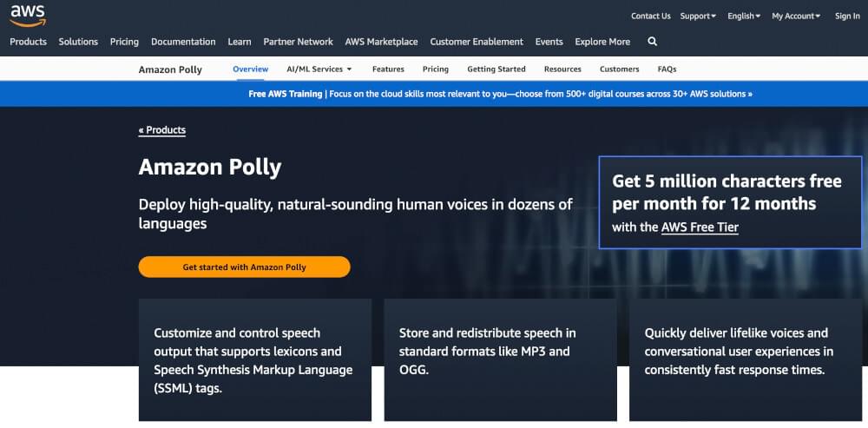868x428 pixels.
Task: Open the Learn menu
Action: coord(240,42)
